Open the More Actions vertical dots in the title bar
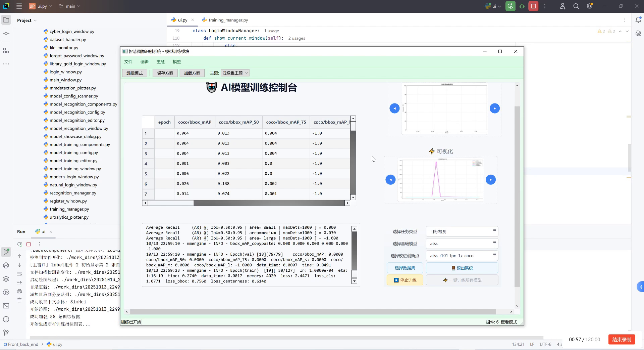This screenshot has height=350, width=644. 545,6
